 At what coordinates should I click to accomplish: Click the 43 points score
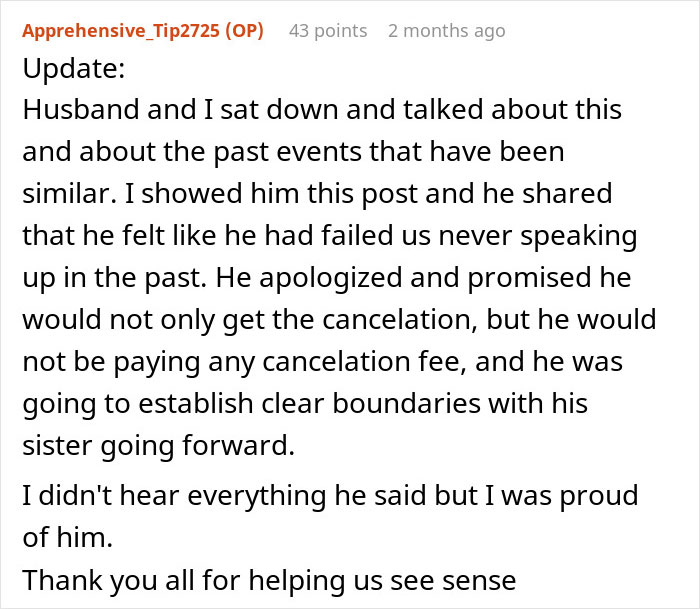click(328, 31)
